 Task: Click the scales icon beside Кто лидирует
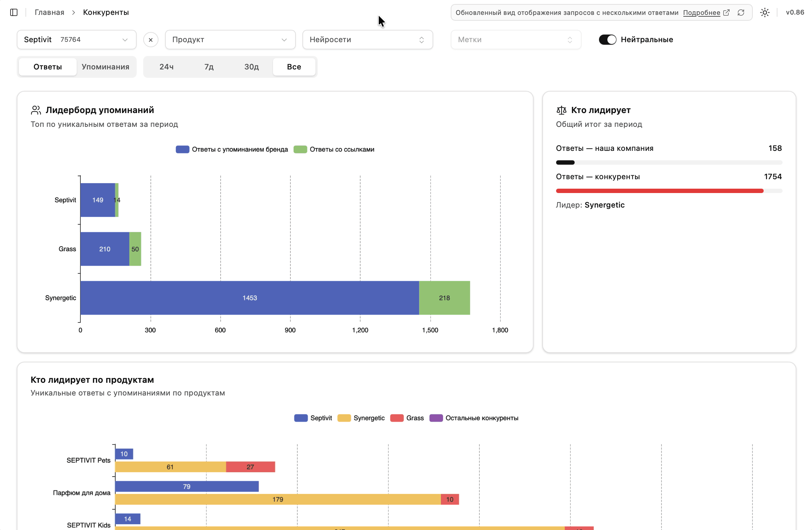[x=561, y=110]
